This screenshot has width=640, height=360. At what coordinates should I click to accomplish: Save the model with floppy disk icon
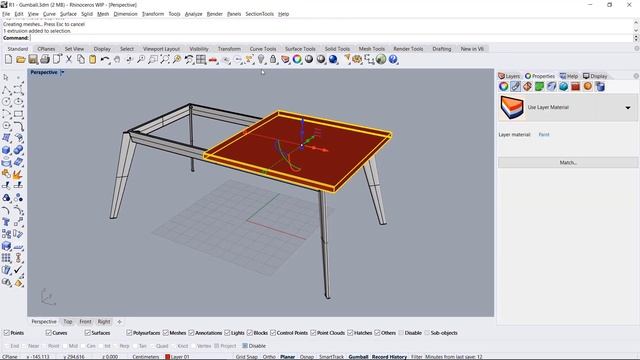point(33,60)
